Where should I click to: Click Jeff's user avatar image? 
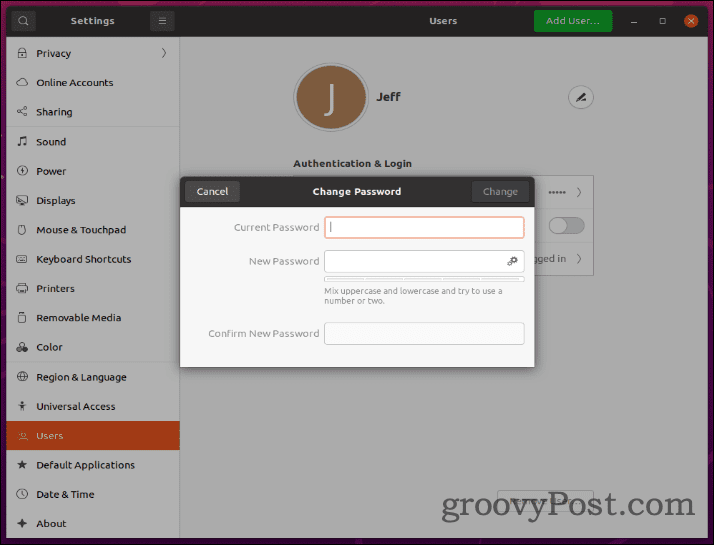330,98
